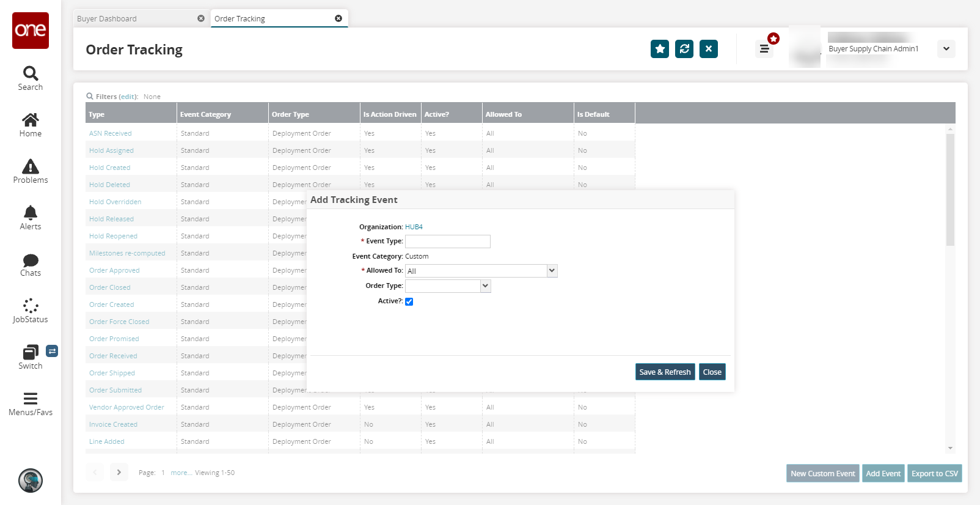Click the refresh icon in header
The width and height of the screenshot is (980, 505).
(x=684, y=49)
